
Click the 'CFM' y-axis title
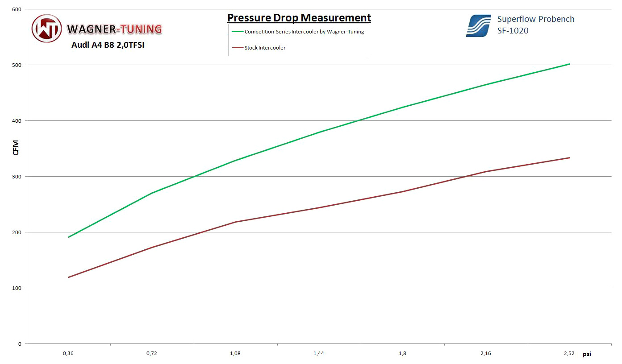(x=16, y=148)
